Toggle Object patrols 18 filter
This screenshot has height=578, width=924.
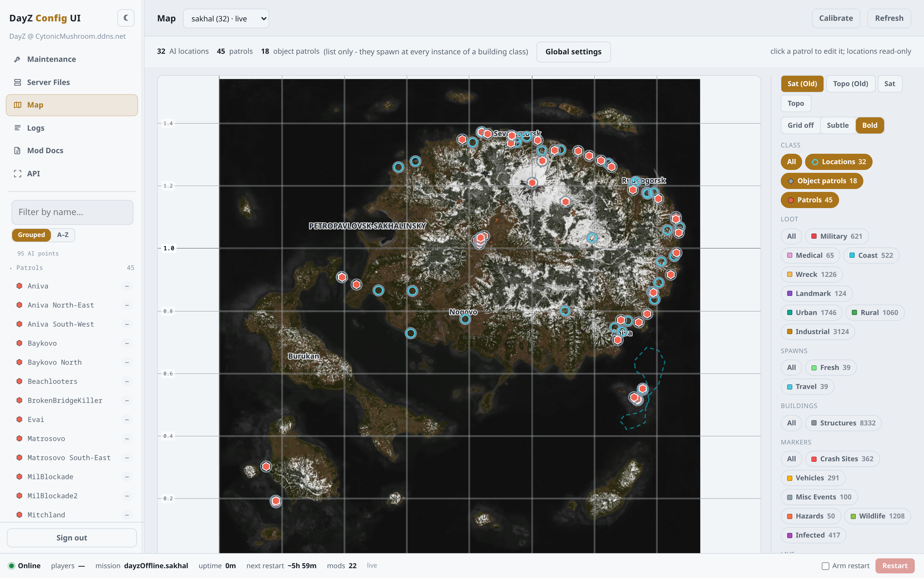[x=822, y=181]
